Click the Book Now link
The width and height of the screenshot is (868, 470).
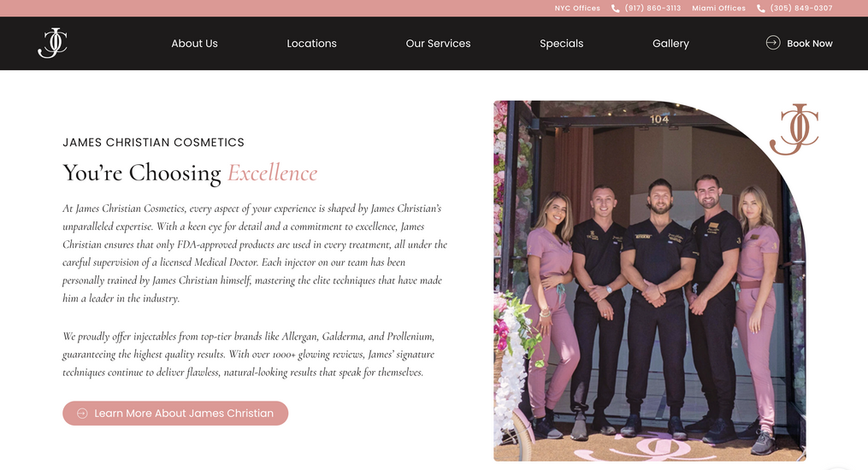tap(809, 43)
